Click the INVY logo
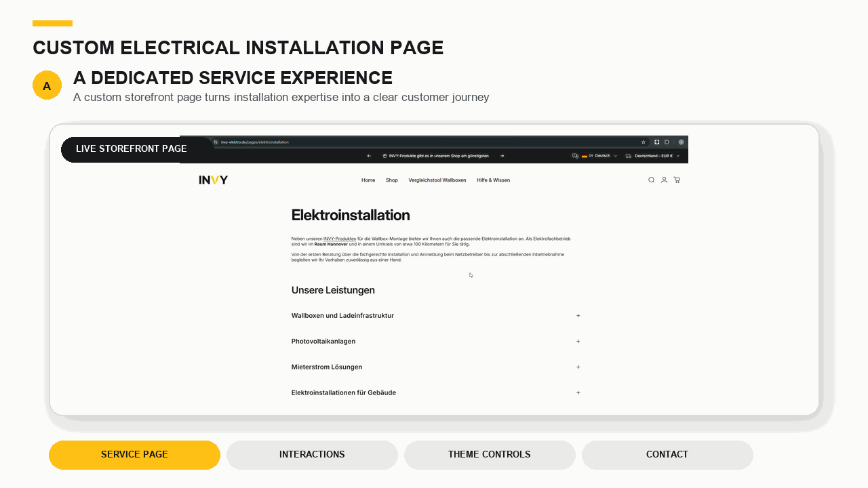This screenshot has height=488, width=868. pos(214,180)
